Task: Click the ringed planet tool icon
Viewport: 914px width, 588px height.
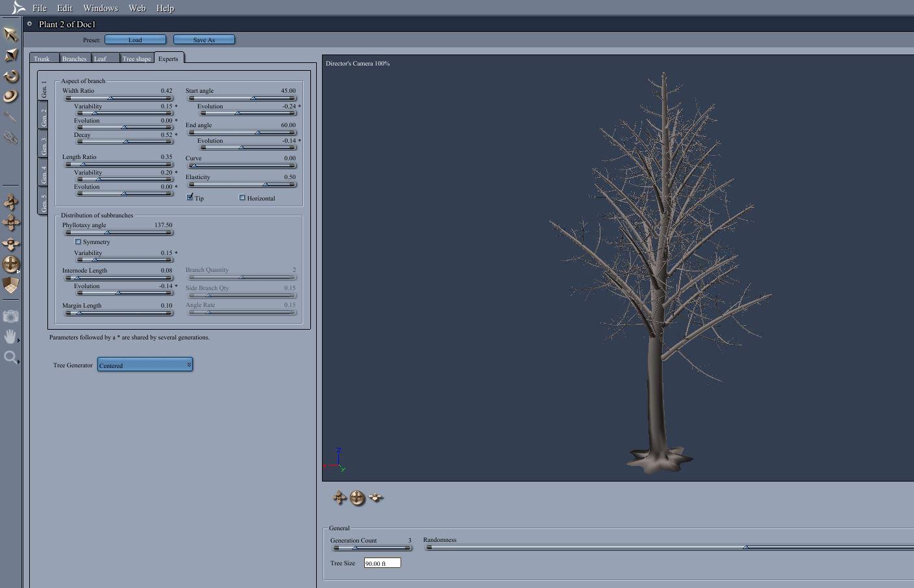Action: [10, 96]
